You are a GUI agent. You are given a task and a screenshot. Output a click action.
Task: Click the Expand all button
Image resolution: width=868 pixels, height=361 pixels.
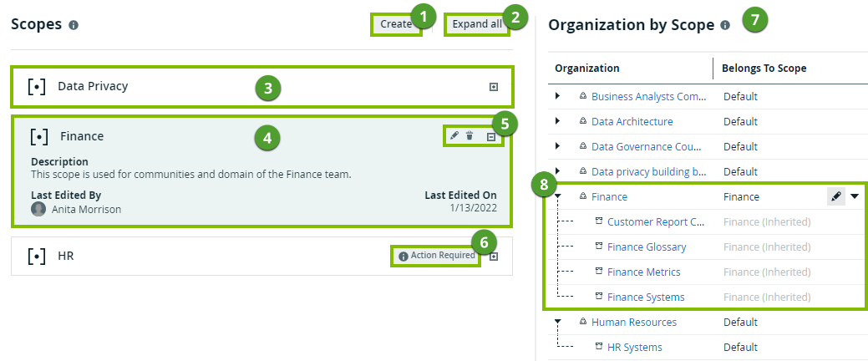pyautogui.click(x=477, y=24)
